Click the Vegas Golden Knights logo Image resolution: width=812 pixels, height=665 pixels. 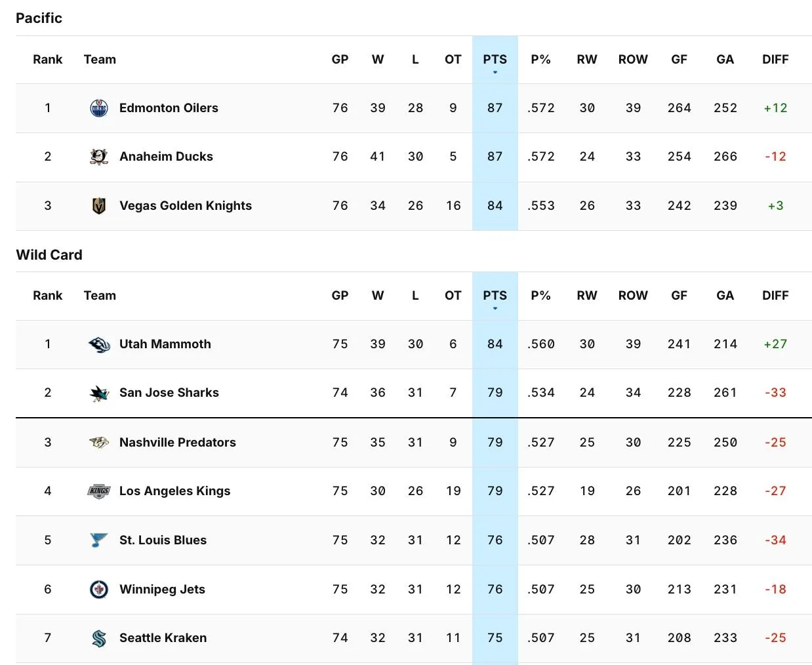coord(99,206)
